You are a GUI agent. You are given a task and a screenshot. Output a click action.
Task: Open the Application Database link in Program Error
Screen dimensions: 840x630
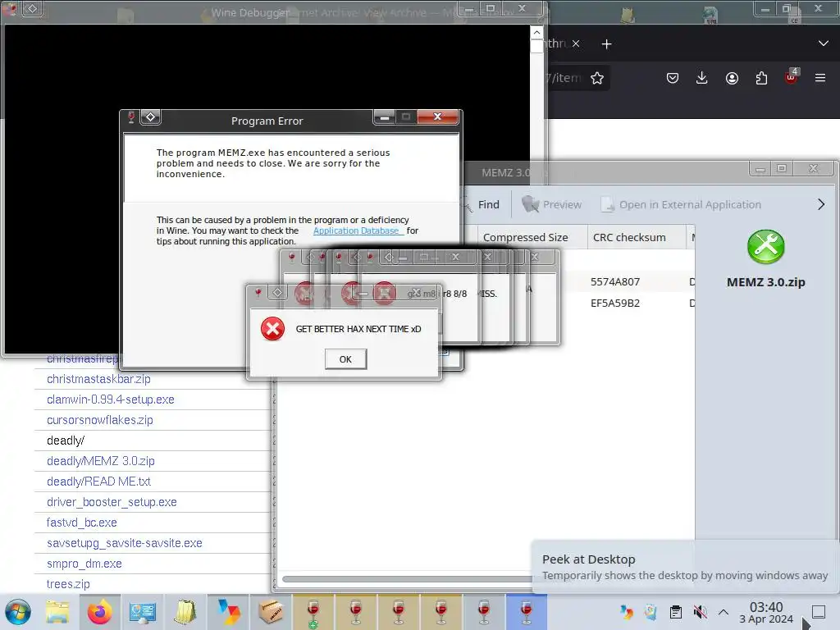click(356, 231)
